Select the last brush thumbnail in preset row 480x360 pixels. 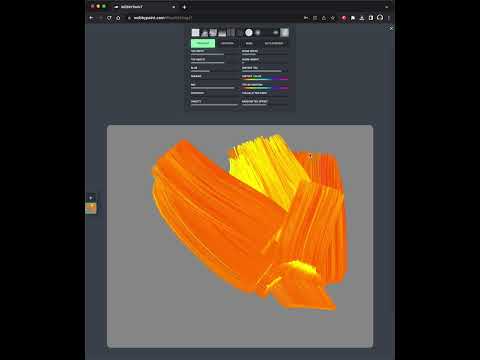coord(284,32)
